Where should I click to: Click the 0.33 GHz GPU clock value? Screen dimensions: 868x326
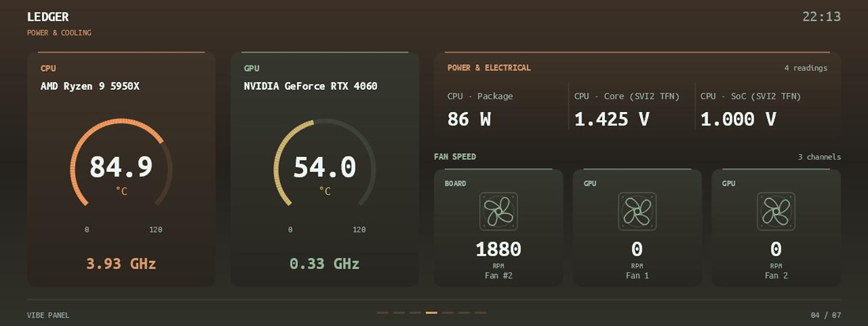[325, 264]
